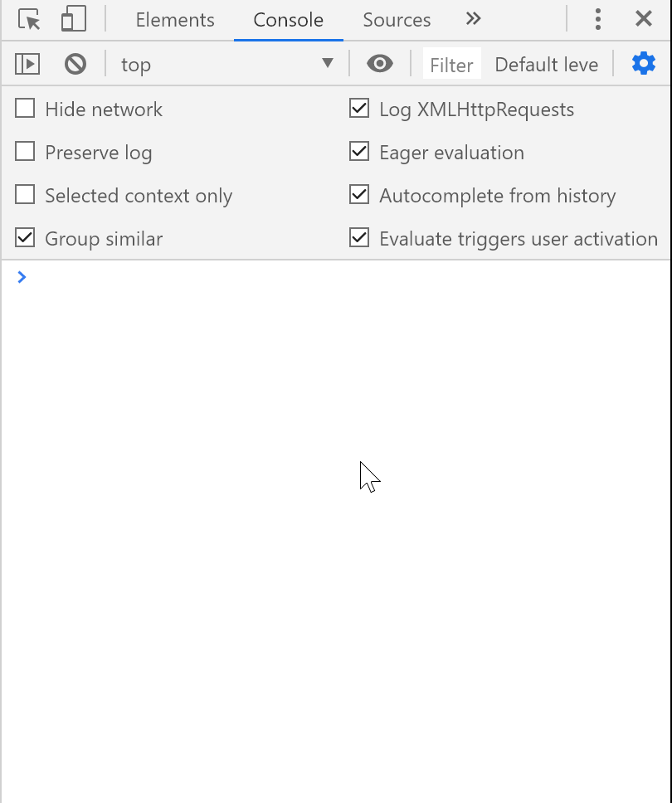Open the top JavaScript context dropdown

click(226, 64)
